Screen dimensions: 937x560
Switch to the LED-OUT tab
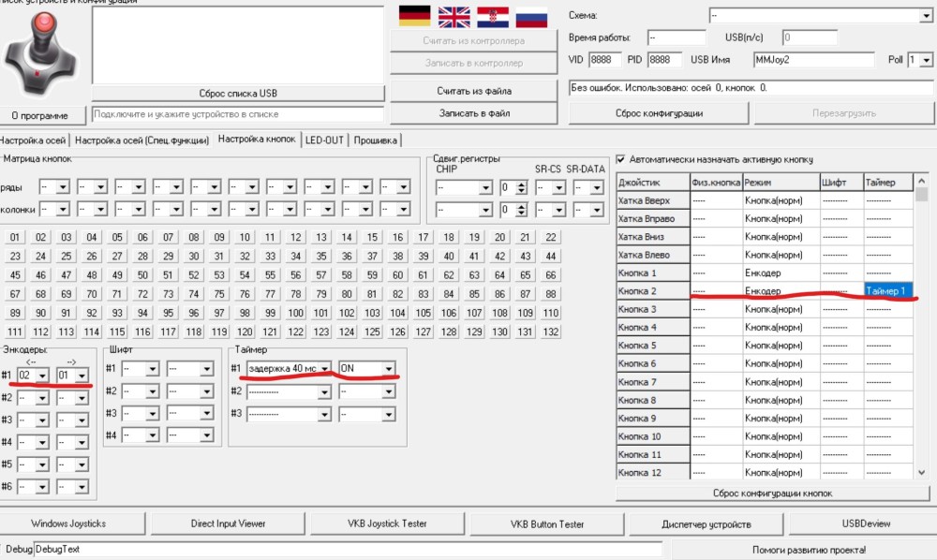point(324,140)
